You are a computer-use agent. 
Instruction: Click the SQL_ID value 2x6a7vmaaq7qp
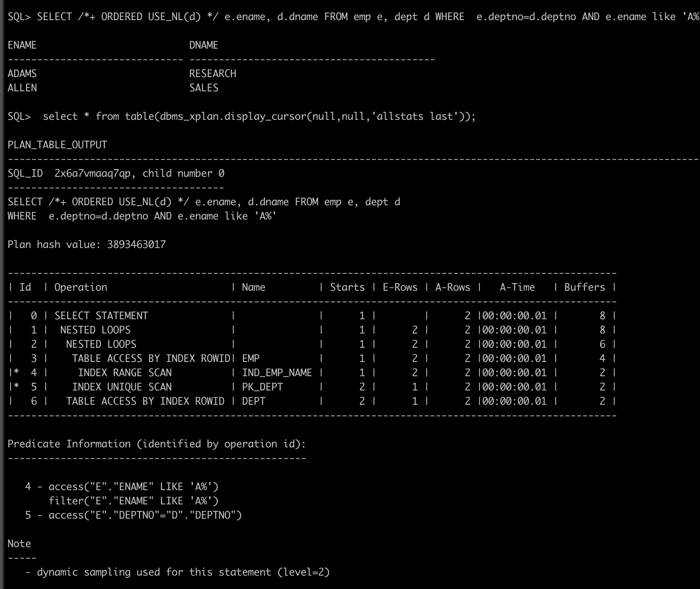[x=92, y=173]
